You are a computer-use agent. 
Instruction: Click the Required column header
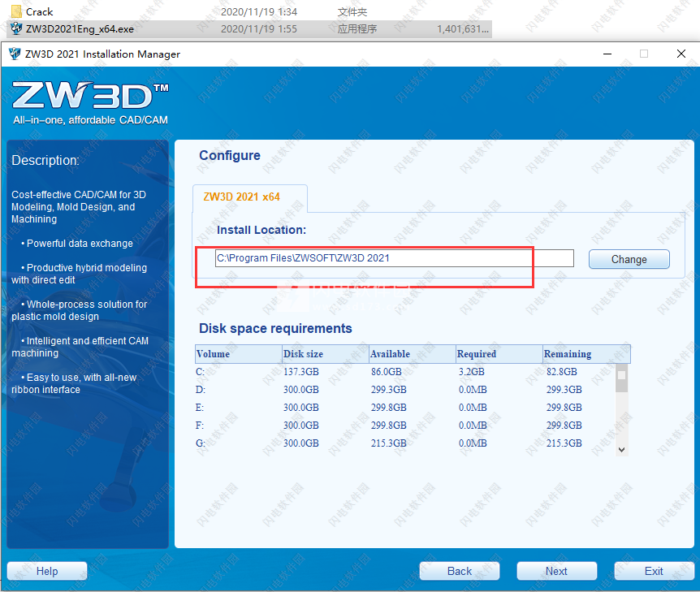coord(499,354)
